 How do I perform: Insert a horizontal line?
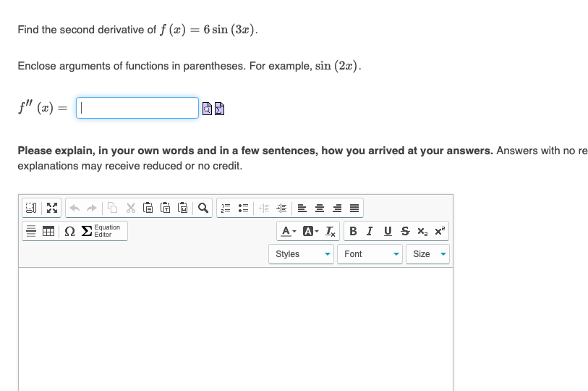[x=31, y=231]
